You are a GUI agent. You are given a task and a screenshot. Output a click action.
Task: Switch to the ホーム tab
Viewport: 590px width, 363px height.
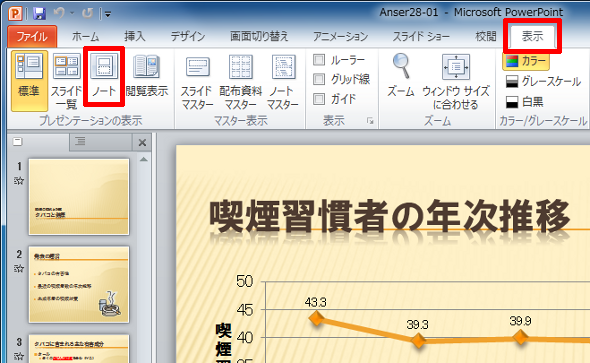pos(85,36)
